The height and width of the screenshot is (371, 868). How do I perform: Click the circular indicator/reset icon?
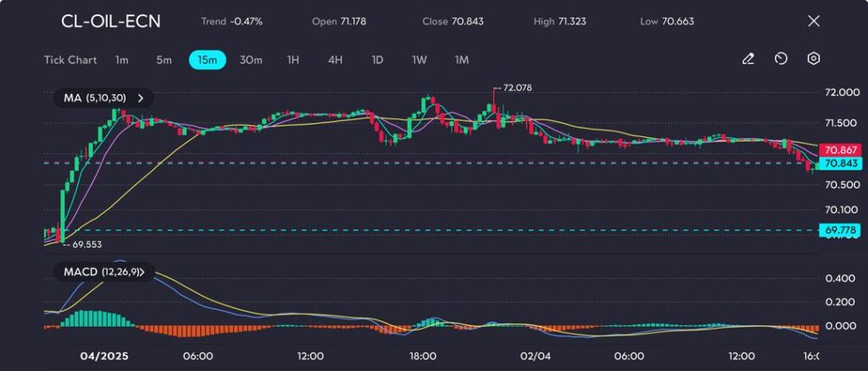pyautogui.click(x=781, y=59)
